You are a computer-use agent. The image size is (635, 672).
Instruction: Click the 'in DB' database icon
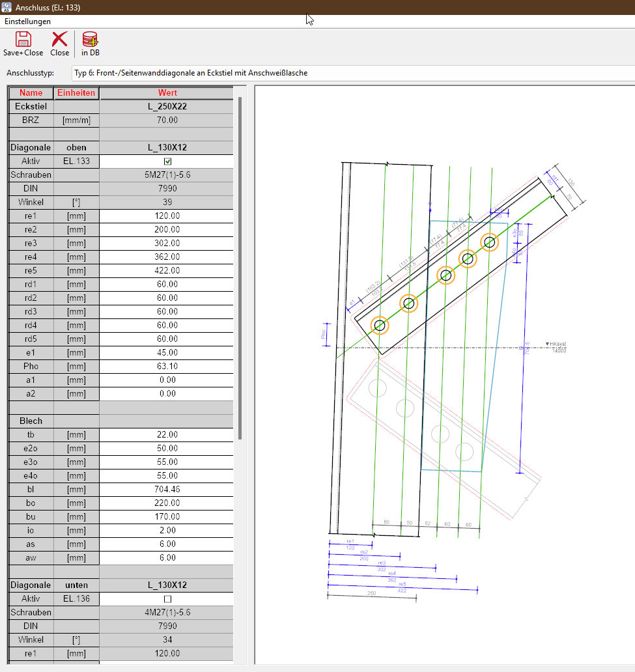[90, 40]
